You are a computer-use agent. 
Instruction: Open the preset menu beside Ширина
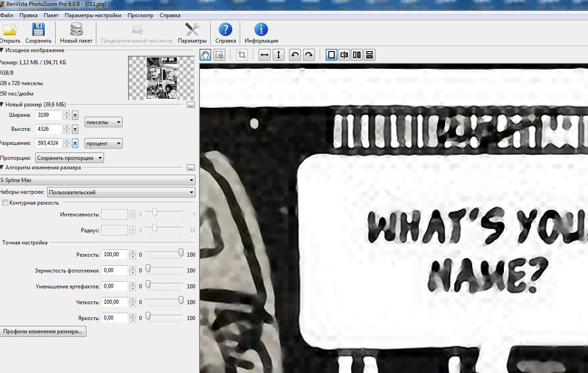click(75, 115)
